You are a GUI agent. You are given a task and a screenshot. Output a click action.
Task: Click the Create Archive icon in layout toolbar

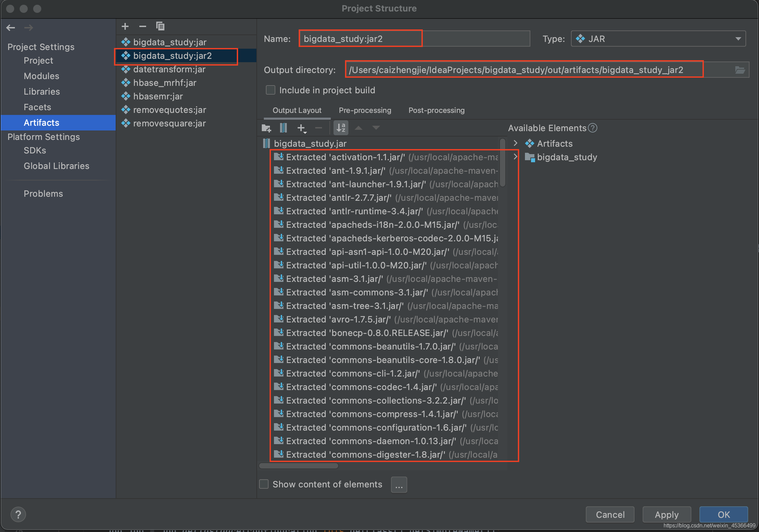(283, 128)
